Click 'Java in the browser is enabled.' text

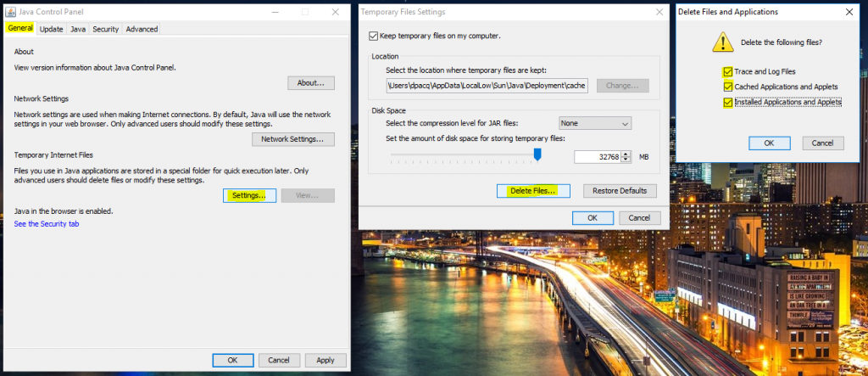pyautogui.click(x=64, y=211)
